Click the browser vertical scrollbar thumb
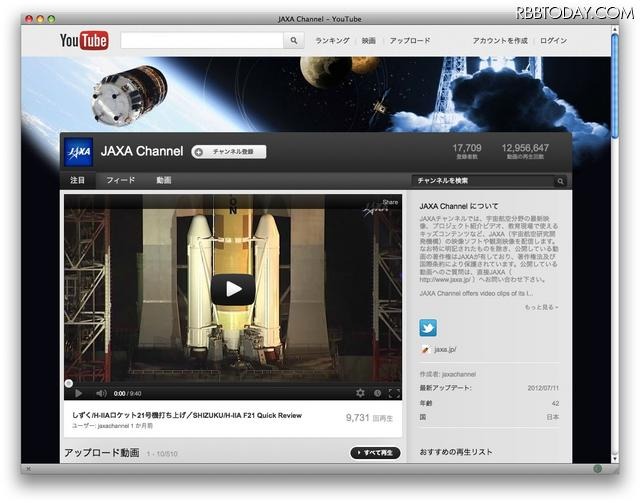 pos(615,86)
